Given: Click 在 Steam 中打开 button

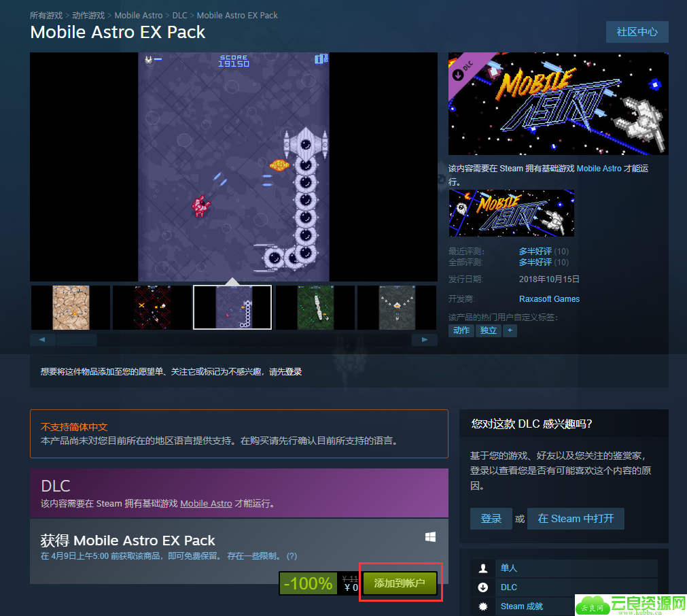Looking at the screenshot, I should point(576,519).
